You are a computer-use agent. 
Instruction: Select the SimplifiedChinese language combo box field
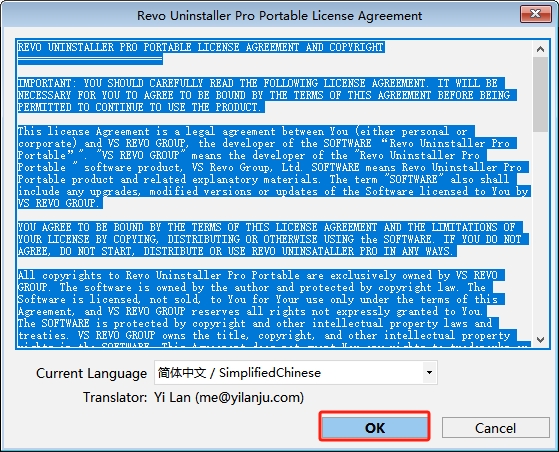tap(296, 373)
